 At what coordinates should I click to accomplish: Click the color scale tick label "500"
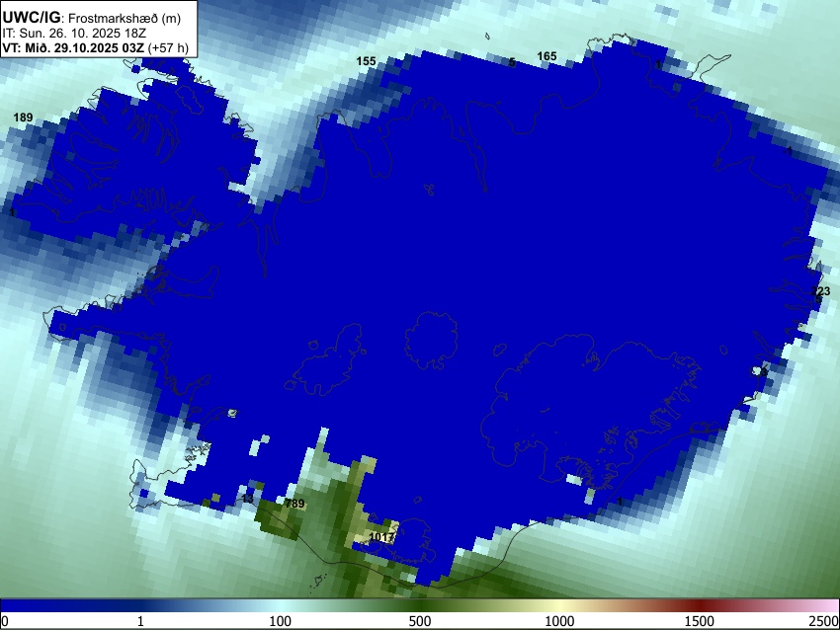click(420, 621)
